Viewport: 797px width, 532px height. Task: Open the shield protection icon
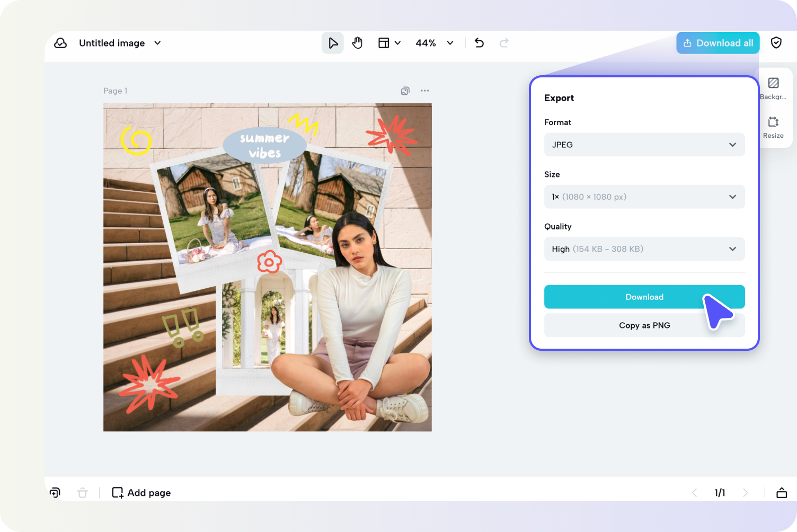point(776,43)
